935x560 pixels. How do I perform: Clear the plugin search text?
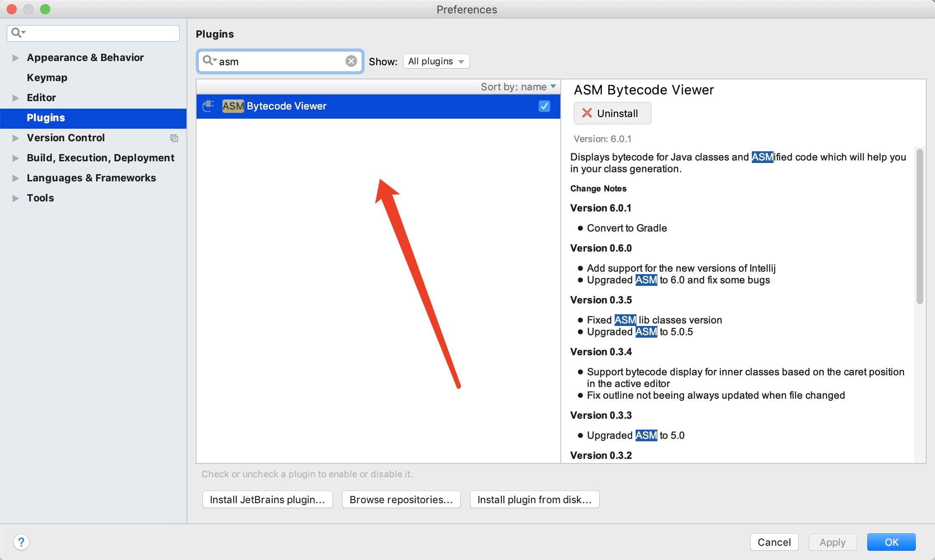click(351, 61)
